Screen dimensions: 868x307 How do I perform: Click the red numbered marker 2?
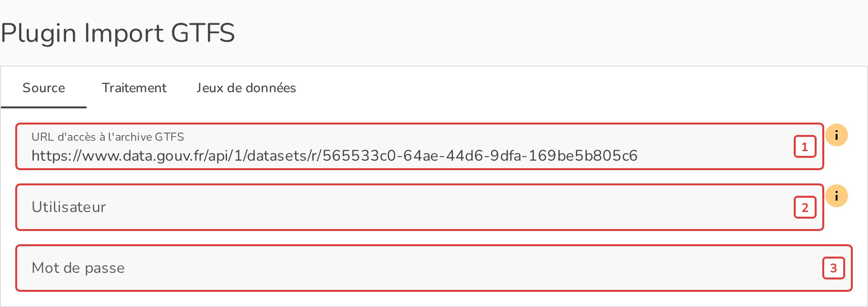pos(805,207)
